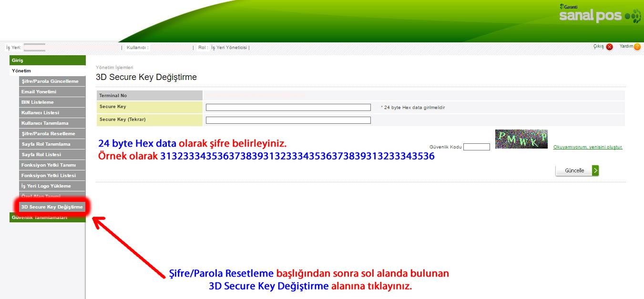Click the Secure Key input field
The height and width of the screenshot is (299, 644).
click(x=288, y=108)
